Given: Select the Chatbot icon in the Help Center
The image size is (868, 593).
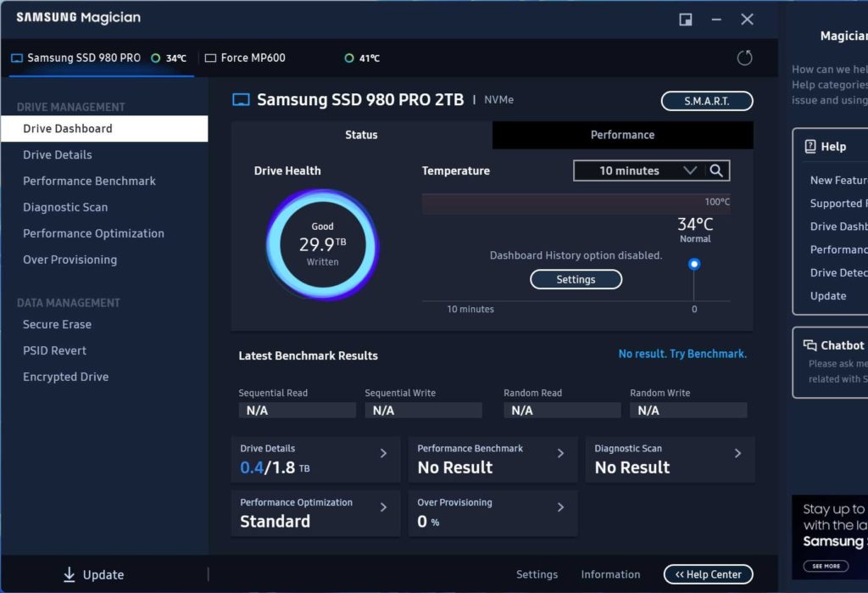Looking at the screenshot, I should pos(810,344).
